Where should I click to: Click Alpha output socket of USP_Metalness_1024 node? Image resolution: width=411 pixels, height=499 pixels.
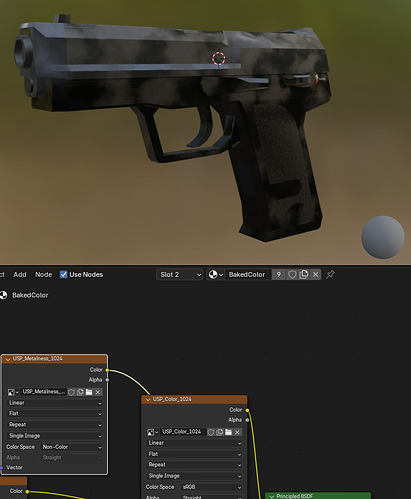tap(107, 380)
